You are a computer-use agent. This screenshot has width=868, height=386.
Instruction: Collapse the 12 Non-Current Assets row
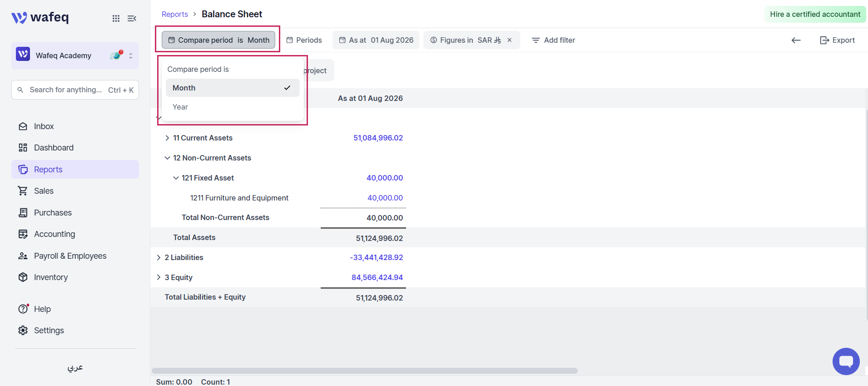coord(167,158)
